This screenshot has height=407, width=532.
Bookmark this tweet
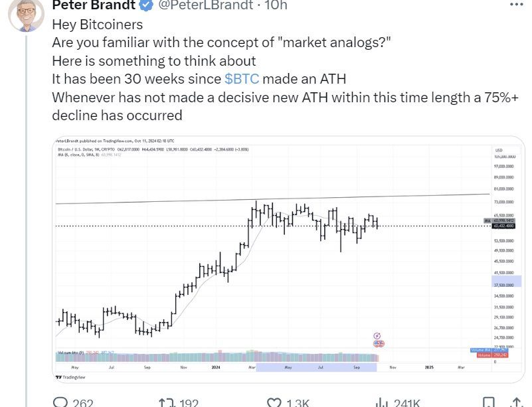click(488, 403)
